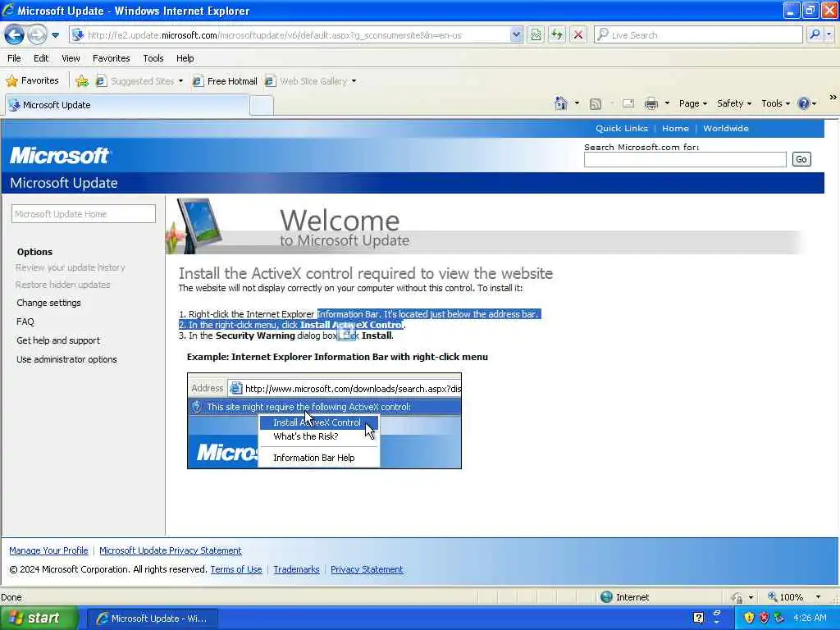The height and width of the screenshot is (630, 840).
Task: Click the Print icon
Action: coord(651,103)
